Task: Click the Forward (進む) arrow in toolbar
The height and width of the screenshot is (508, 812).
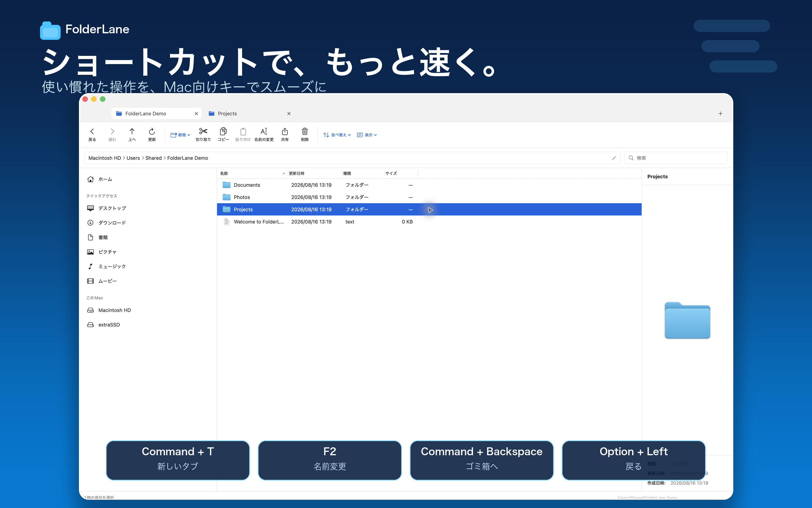Action: pos(112,134)
